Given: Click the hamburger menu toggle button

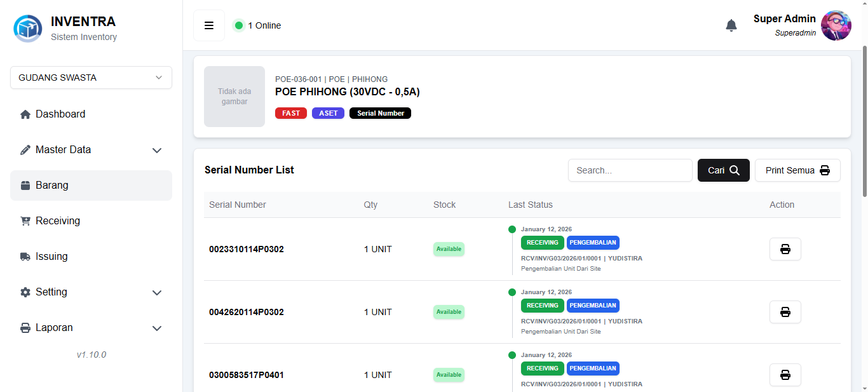Looking at the screenshot, I should pos(209,25).
